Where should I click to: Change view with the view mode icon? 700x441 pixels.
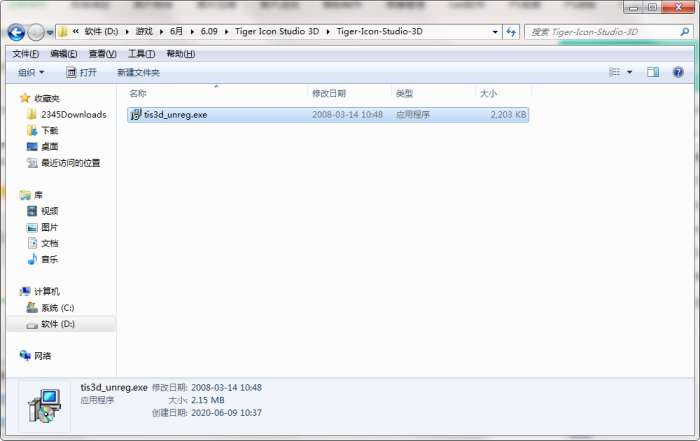tap(615, 72)
